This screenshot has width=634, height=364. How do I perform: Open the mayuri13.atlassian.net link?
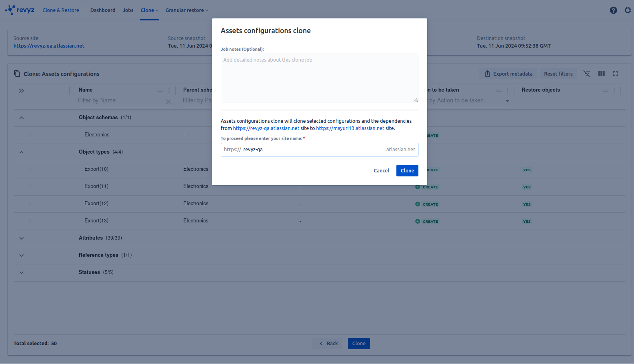(350, 128)
